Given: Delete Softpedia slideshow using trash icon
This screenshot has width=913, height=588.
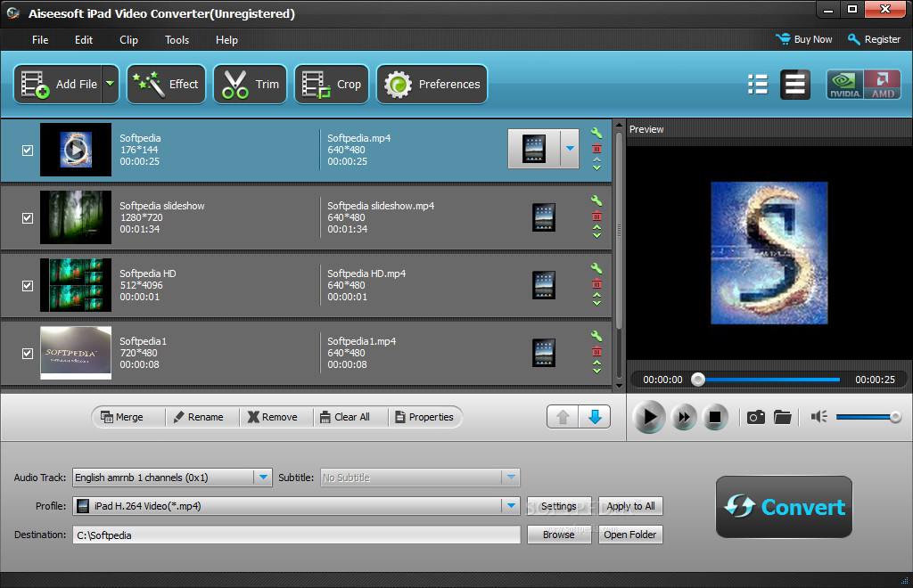Looking at the screenshot, I should point(596,216).
